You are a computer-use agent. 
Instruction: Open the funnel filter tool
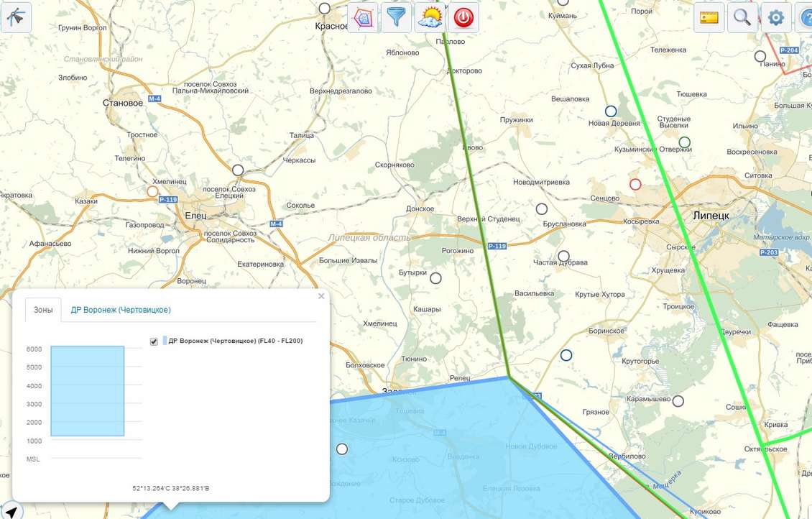[x=397, y=17]
